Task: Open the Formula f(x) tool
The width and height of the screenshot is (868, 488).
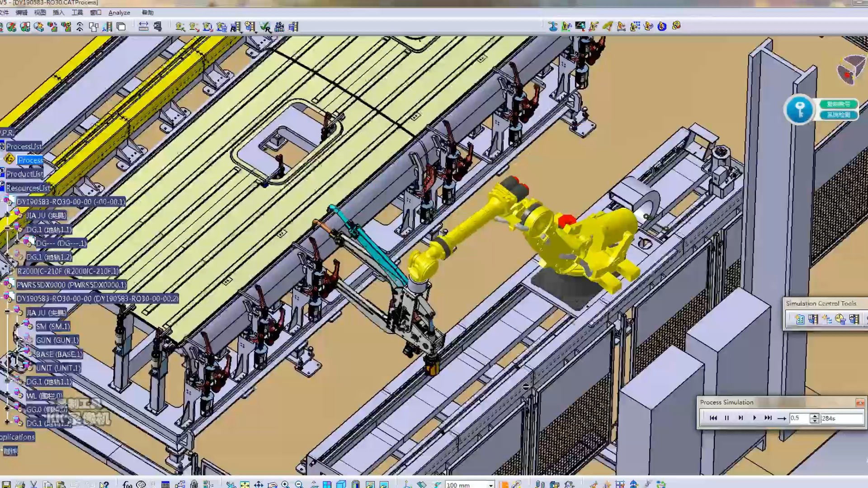Action: (x=127, y=484)
